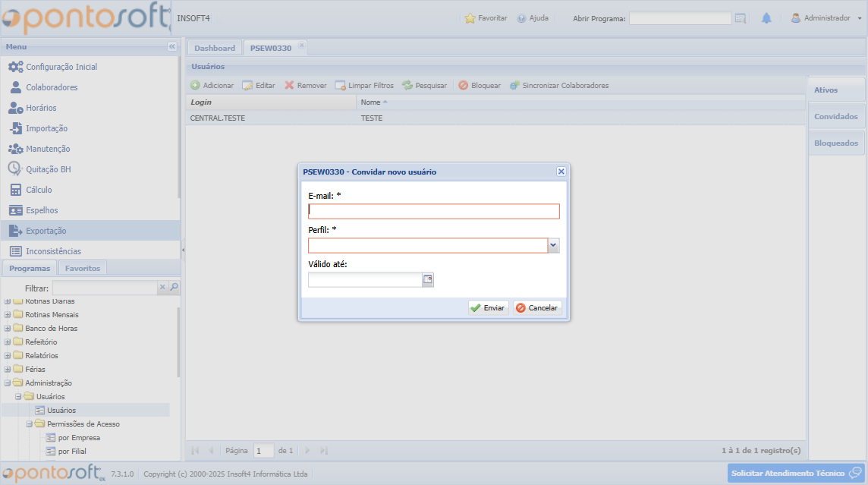Click the notification bell icon
Screen dimensions: 868x485
(x=766, y=18)
